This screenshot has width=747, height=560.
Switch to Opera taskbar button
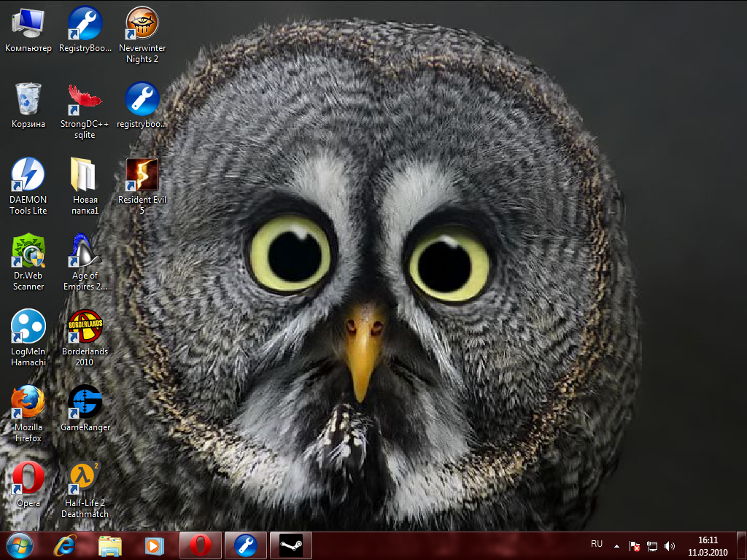200,545
